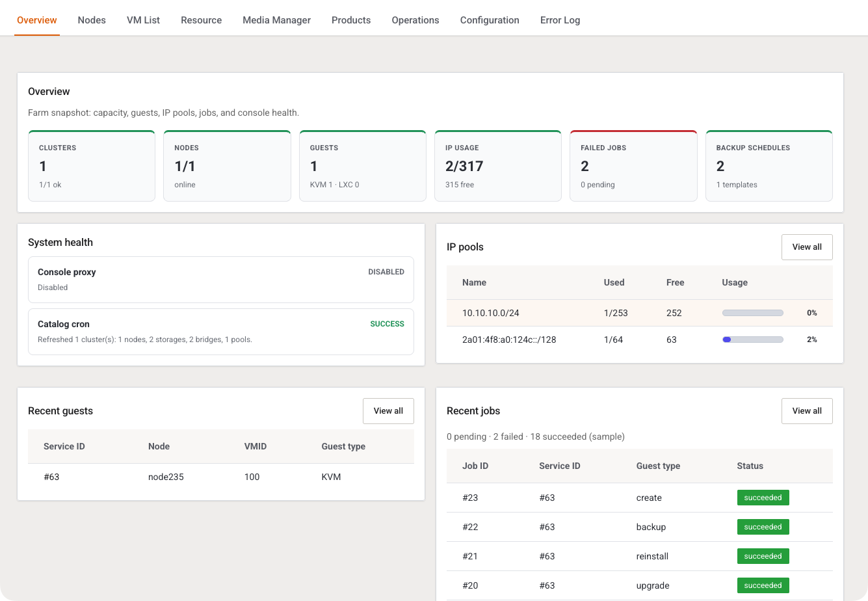Select the Overview tab

click(37, 20)
